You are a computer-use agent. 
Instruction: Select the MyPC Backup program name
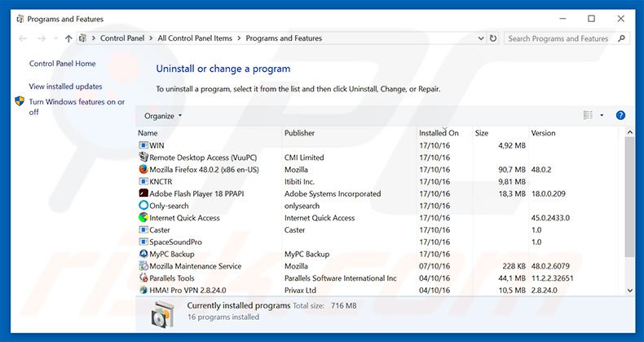click(172, 254)
